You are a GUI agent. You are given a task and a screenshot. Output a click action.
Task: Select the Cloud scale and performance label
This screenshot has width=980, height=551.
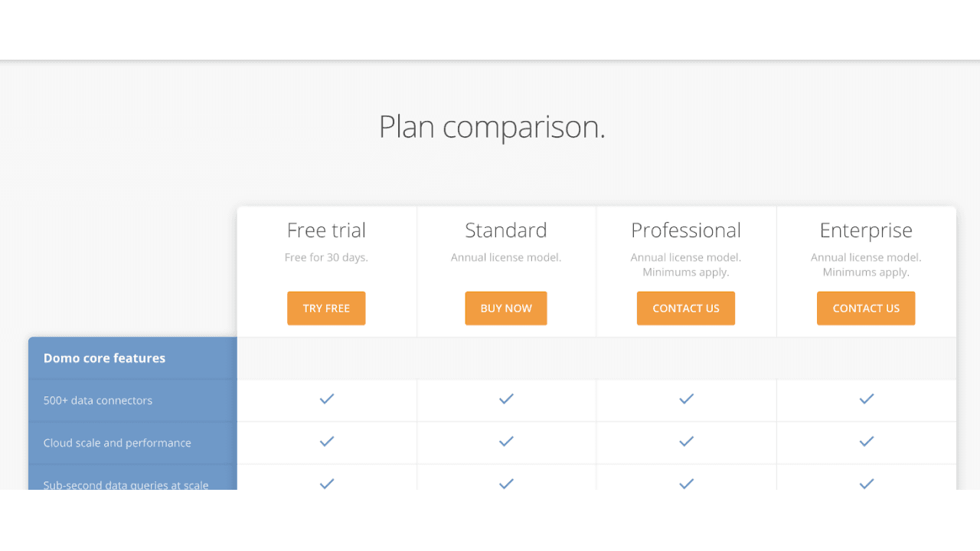117,443
